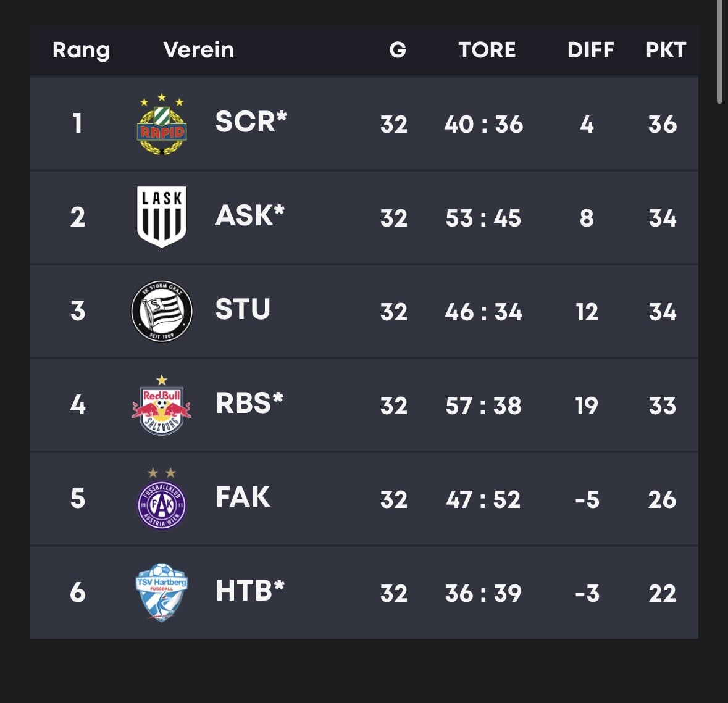Click the HTB* team name
The width and height of the screenshot is (728, 703).
point(250,591)
